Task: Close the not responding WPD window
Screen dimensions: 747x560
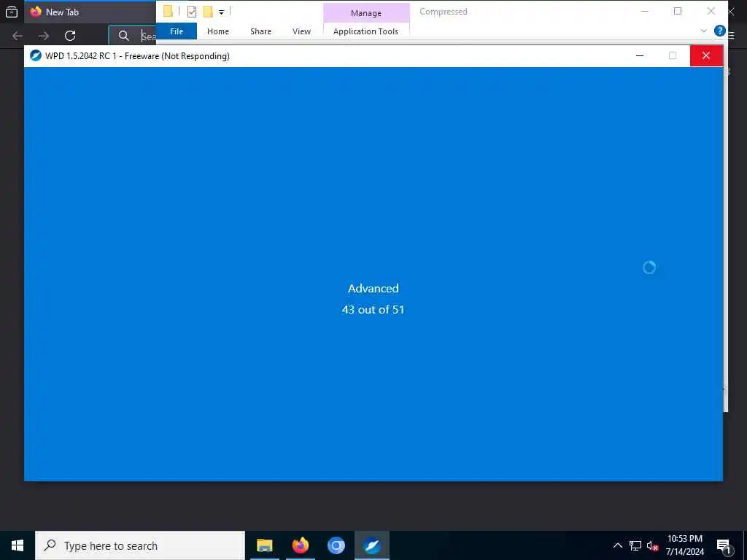Action: tap(706, 55)
